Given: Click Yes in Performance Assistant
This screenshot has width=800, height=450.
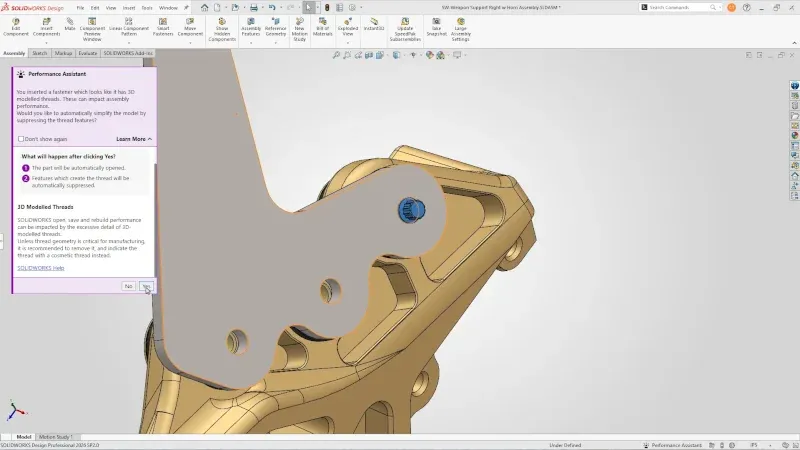Looking at the screenshot, I should pyautogui.click(x=146, y=286).
